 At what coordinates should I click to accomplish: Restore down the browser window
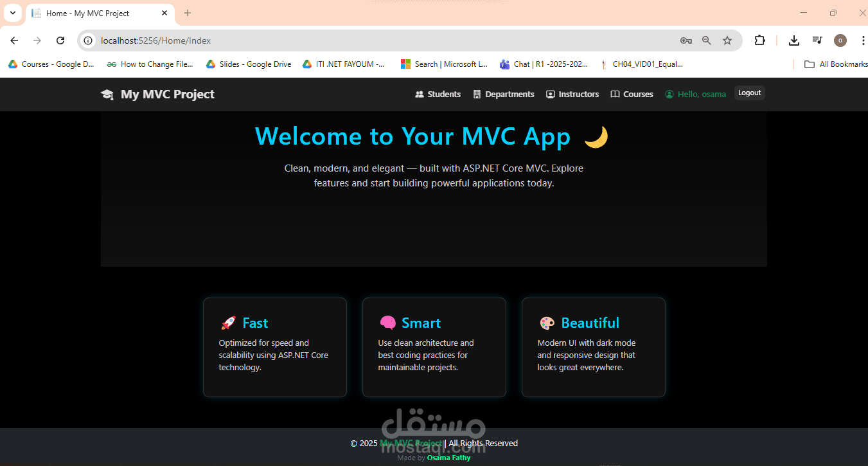tap(833, 13)
